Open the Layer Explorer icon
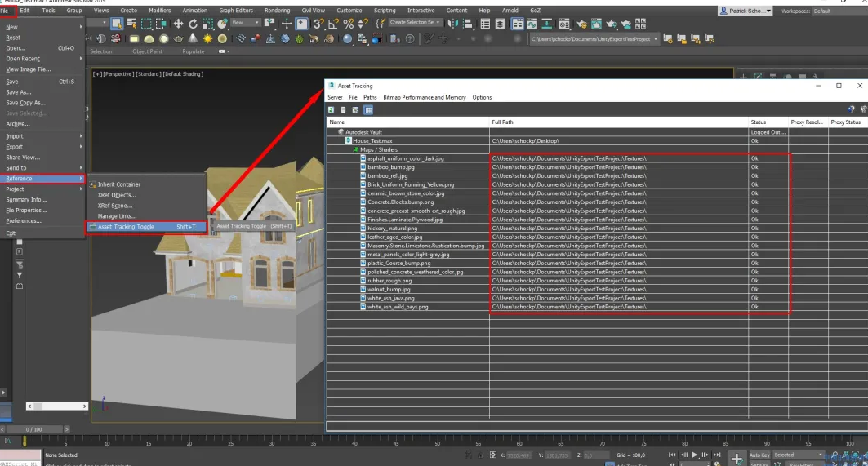Screen dimensions: 868x466 (x=500, y=23)
